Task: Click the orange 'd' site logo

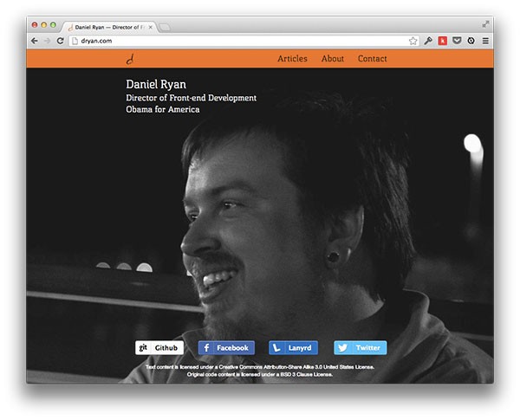Action: point(130,59)
